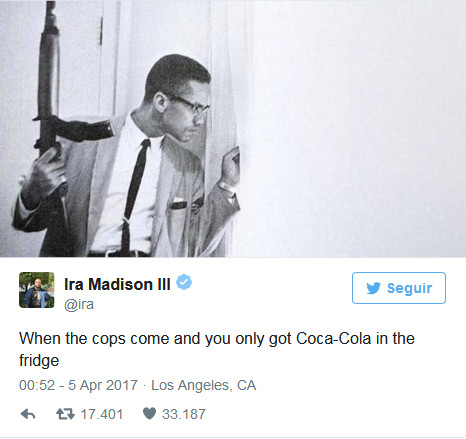Open the black-and-white tweet photo

click(x=233, y=129)
